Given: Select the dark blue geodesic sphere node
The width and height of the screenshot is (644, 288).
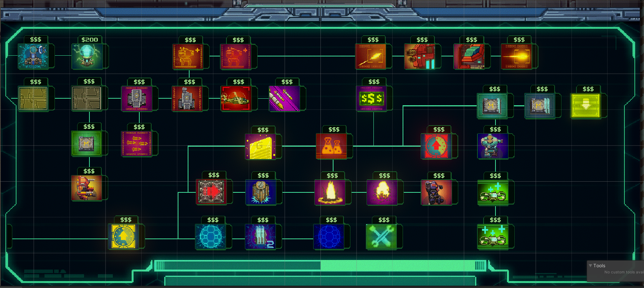Looking at the screenshot, I should (x=329, y=237).
